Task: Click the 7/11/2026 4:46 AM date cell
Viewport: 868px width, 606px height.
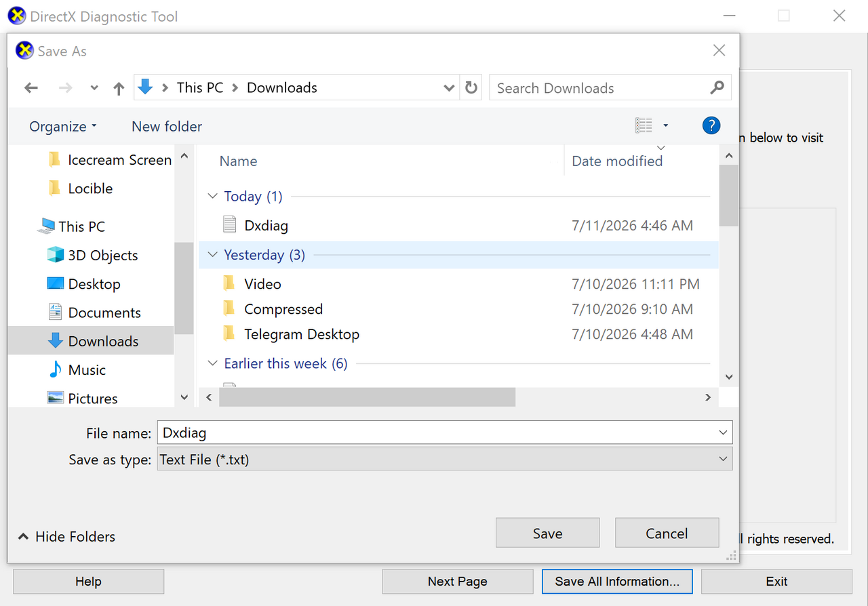Action: click(x=633, y=226)
